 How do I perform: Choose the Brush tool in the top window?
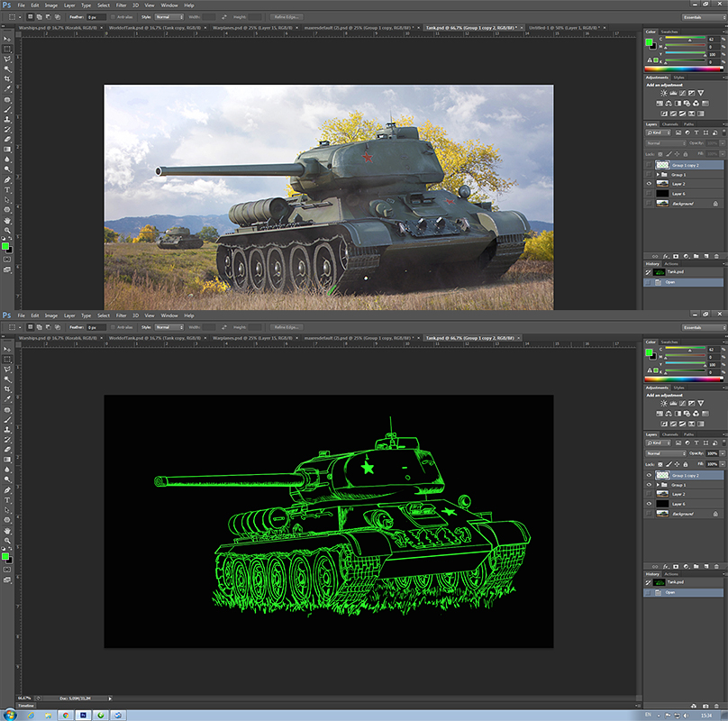tap(7, 110)
